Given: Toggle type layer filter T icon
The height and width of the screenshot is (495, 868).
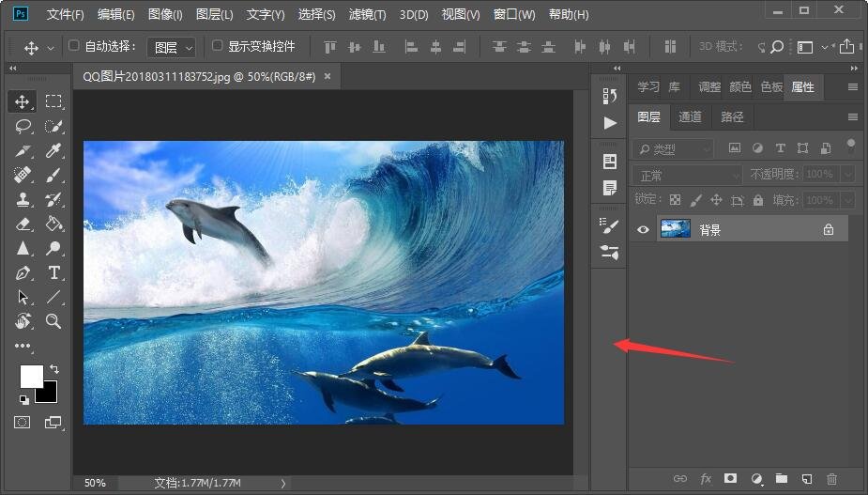Looking at the screenshot, I should (x=780, y=148).
